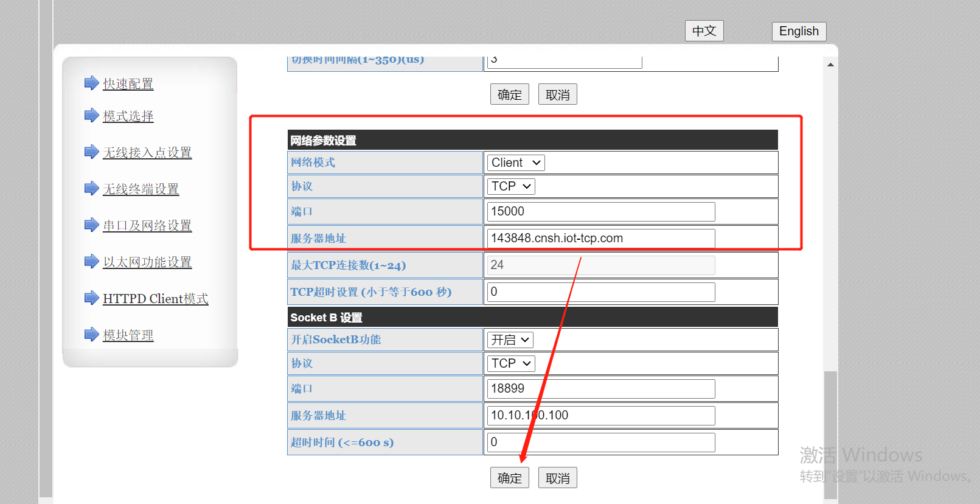Click the arrow icon beside 串口及网络设置
This screenshot has height=504, width=980.
[91, 225]
